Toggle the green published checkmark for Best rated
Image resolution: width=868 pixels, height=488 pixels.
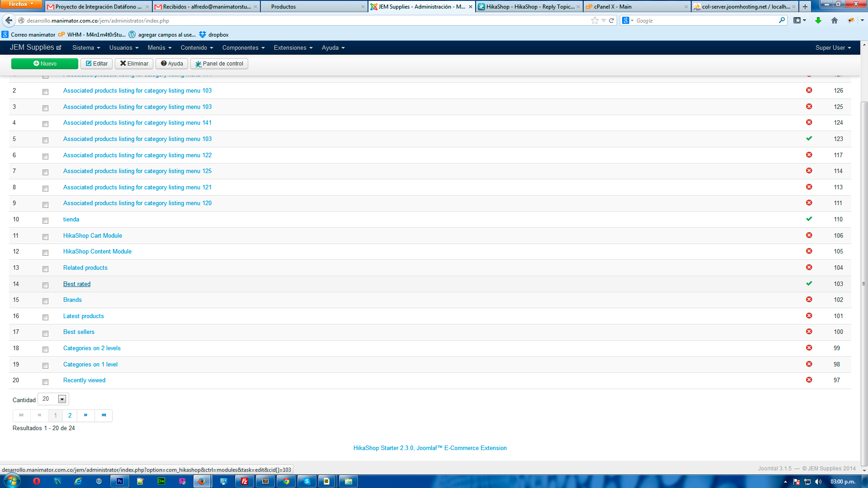809,284
